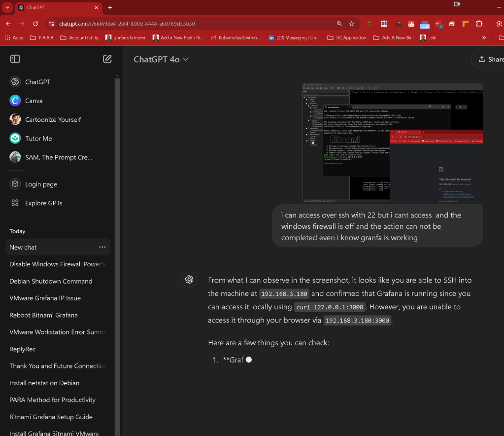
Task: Open the grafana bitnami bookmark
Action: coord(125,37)
